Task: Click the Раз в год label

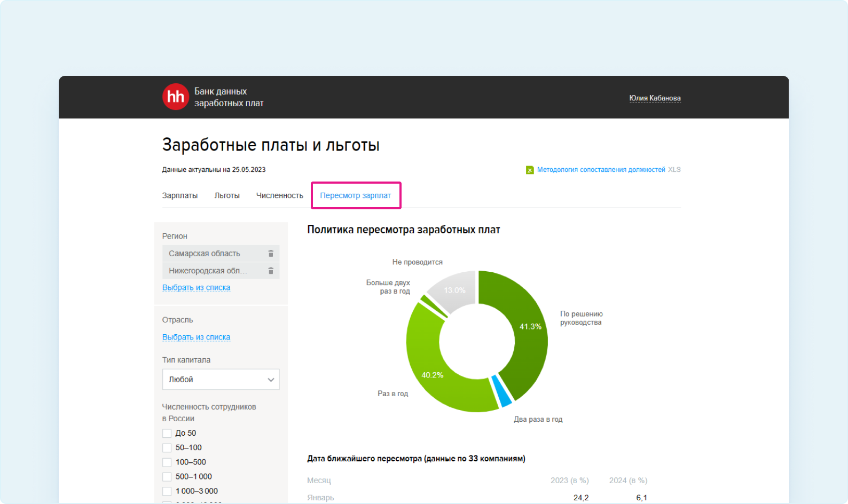Action: [x=393, y=393]
